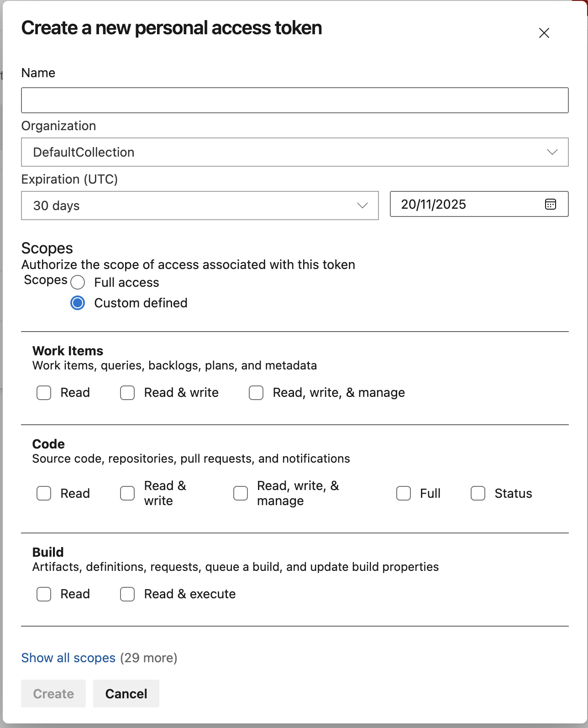Select the Full access radio button

[78, 283]
